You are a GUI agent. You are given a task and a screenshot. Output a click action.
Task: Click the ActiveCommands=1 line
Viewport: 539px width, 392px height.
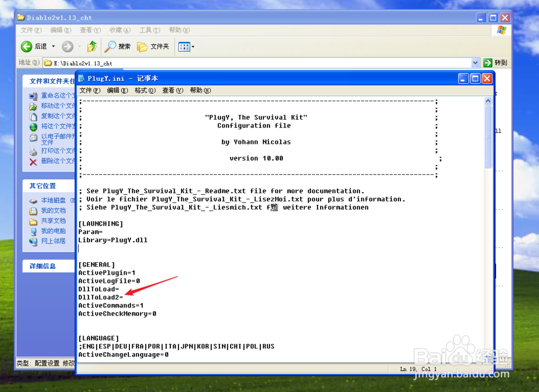click(110, 305)
